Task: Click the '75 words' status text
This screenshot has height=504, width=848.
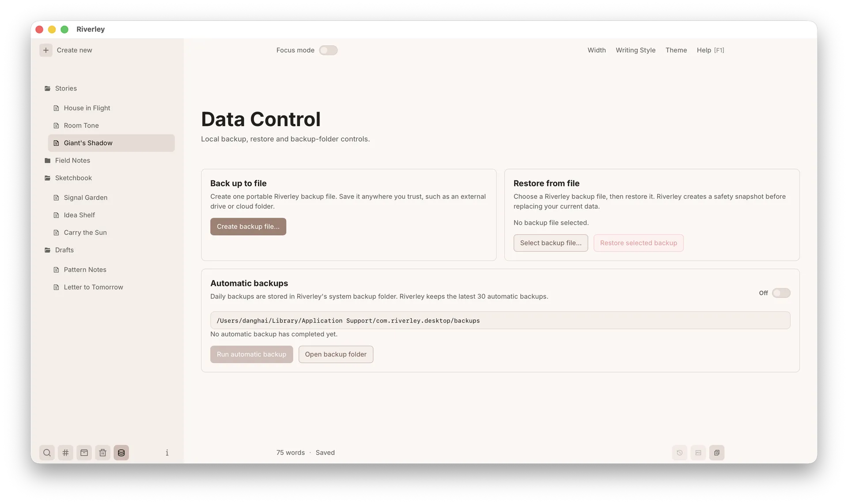Action: click(x=291, y=453)
